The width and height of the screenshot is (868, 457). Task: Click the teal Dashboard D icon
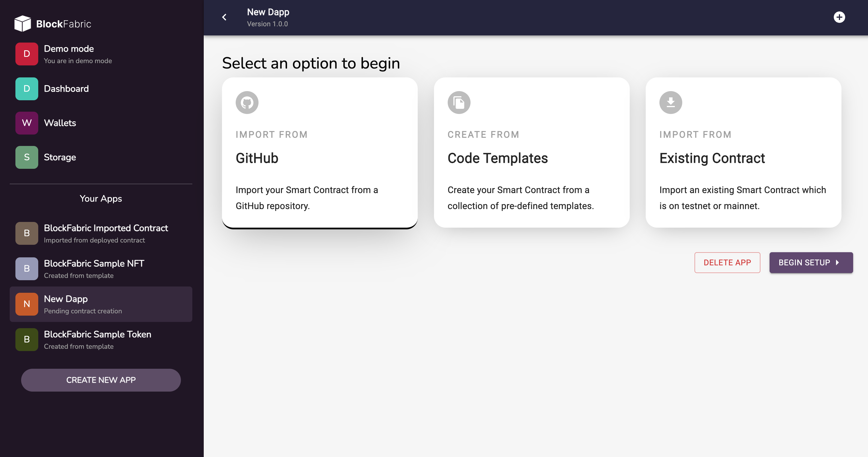pyautogui.click(x=27, y=89)
